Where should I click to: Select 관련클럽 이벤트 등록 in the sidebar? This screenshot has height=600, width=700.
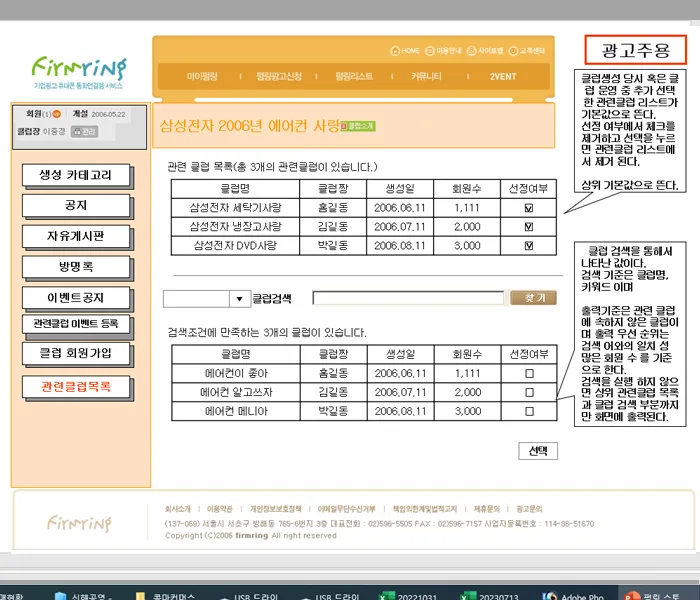(x=76, y=324)
